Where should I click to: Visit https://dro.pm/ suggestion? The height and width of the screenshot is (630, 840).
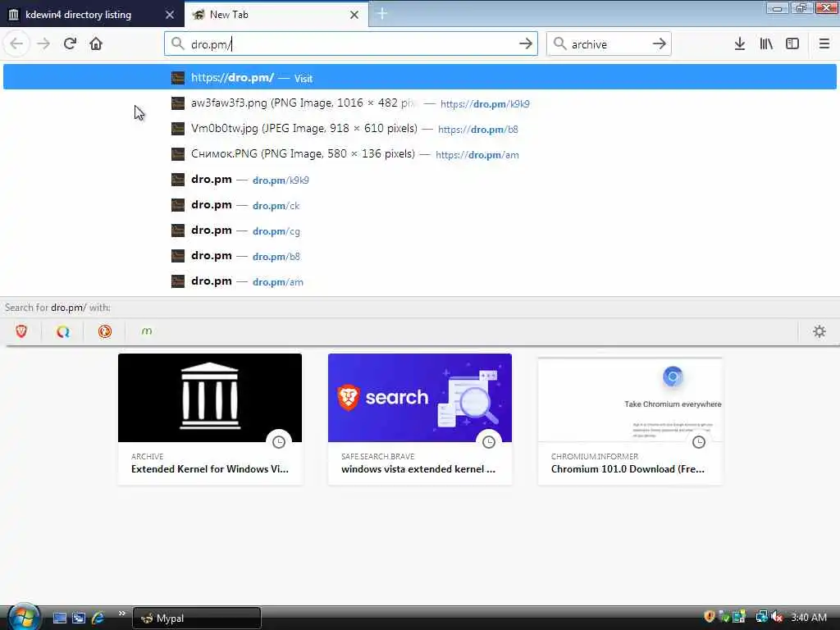click(419, 77)
